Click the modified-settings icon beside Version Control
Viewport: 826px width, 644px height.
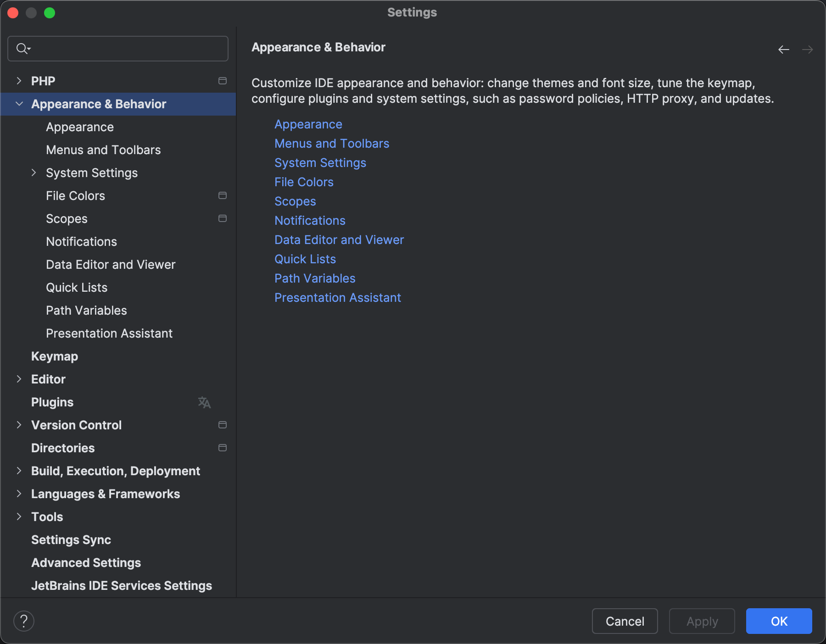click(223, 425)
